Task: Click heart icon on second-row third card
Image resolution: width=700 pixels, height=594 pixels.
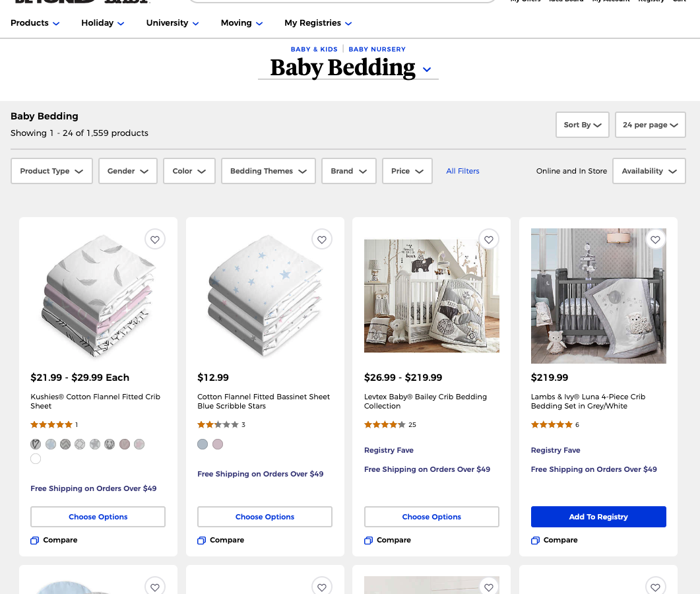Action: click(x=489, y=587)
